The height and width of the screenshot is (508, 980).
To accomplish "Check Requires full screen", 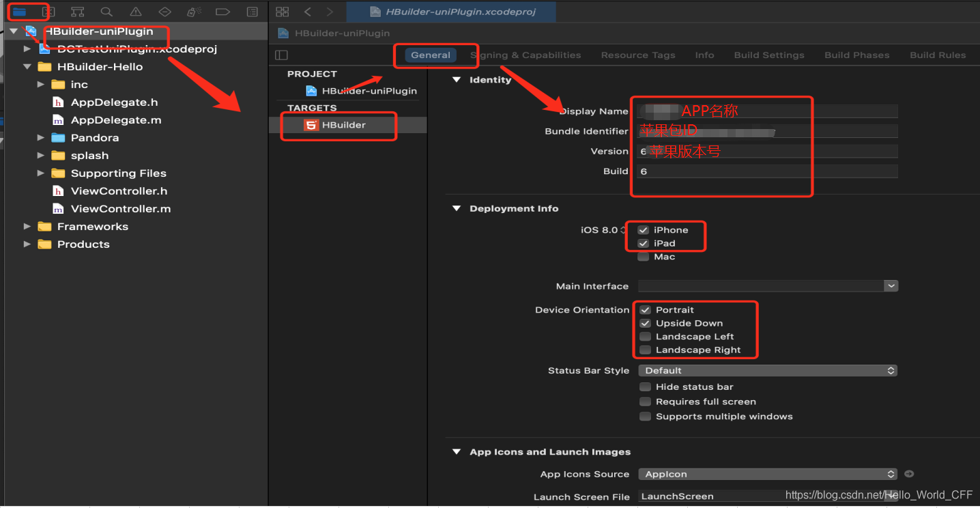I will point(645,402).
